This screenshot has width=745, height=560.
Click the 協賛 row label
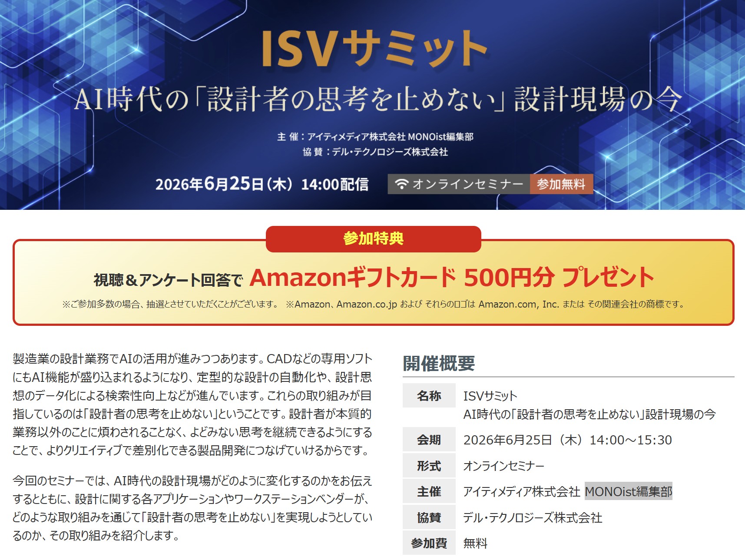pyautogui.click(x=429, y=517)
